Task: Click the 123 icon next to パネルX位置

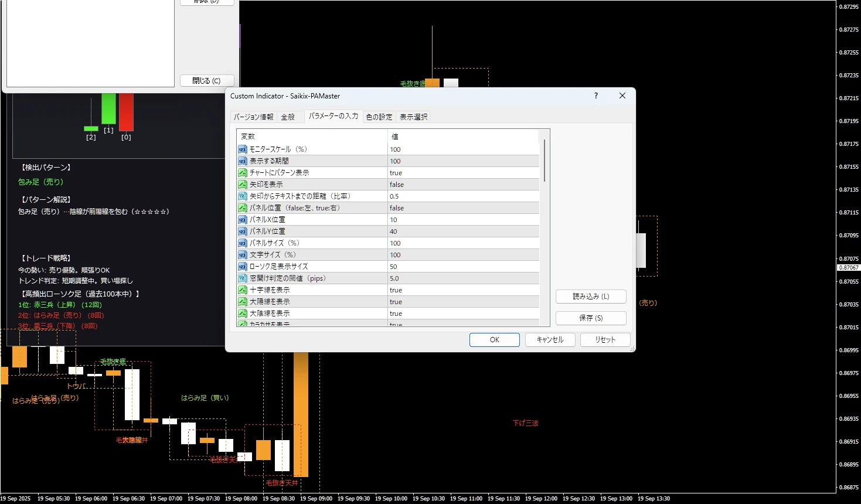Action: (x=242, y=219)
